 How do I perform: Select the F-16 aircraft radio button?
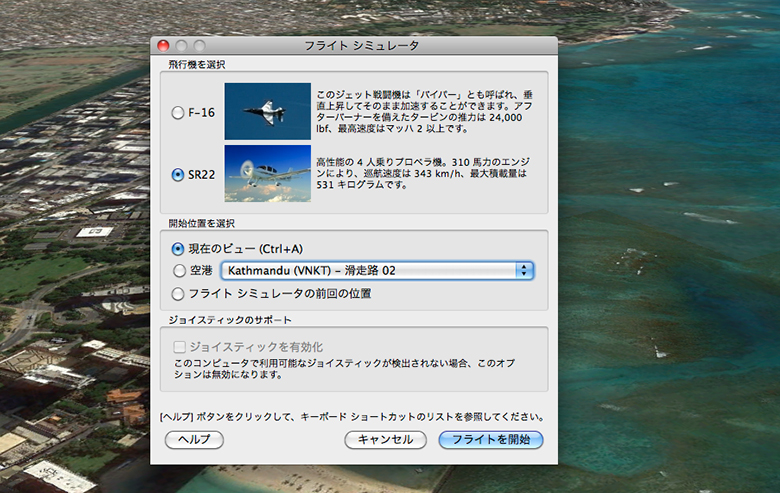[178, 113]
